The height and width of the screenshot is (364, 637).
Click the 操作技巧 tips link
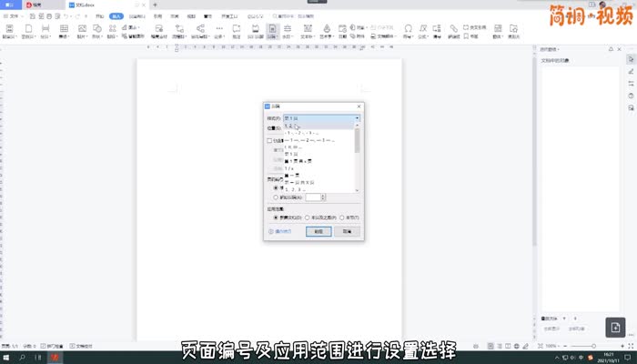coord(280,231)
